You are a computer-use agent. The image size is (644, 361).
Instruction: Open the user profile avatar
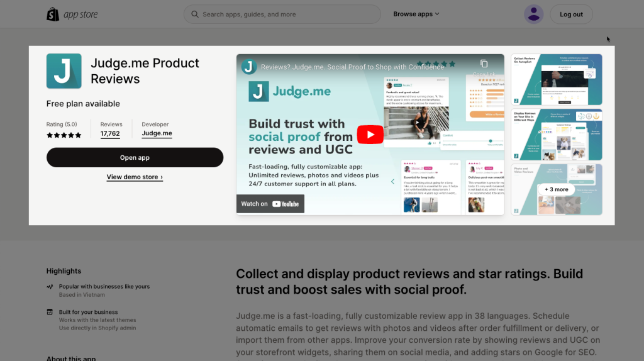pyautogui.click(x=533, y=14)
